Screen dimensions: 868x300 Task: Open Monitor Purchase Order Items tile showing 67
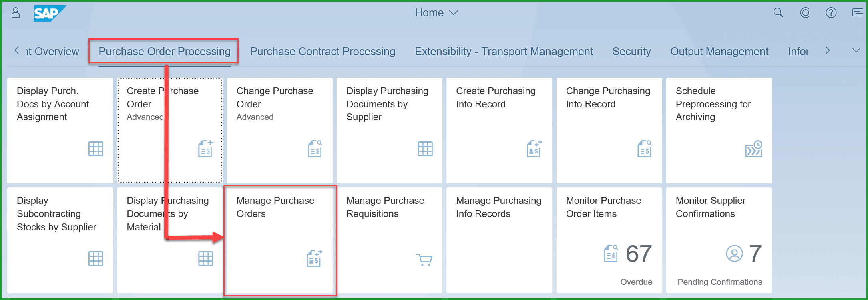click(609, 240)
